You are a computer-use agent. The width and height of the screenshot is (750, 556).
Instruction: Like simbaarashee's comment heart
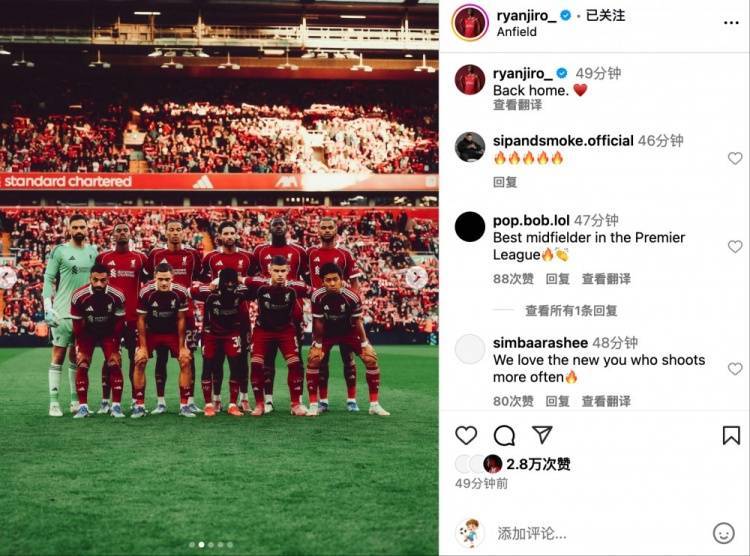(735, 368)
